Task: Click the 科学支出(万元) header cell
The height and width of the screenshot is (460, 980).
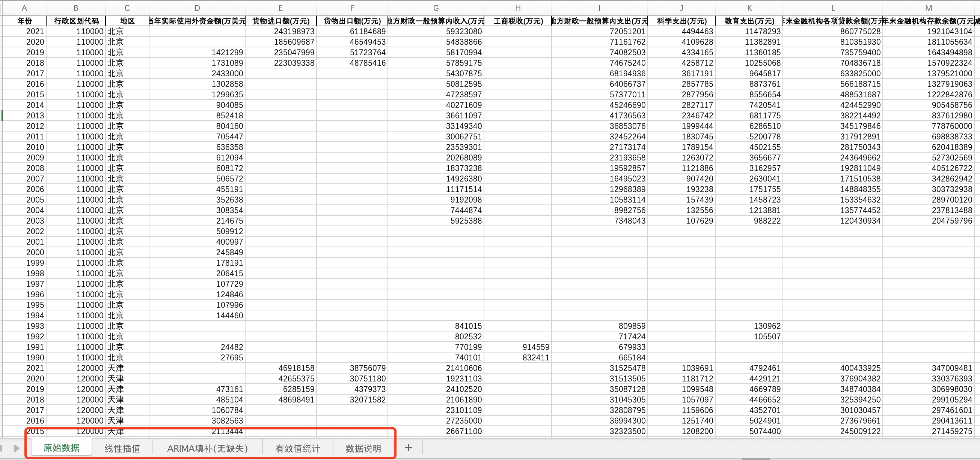Action: click(x=681, y=21)
